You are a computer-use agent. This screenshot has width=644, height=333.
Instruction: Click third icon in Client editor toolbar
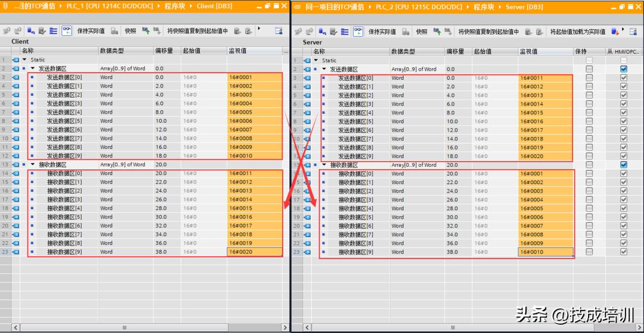point(31,31)
